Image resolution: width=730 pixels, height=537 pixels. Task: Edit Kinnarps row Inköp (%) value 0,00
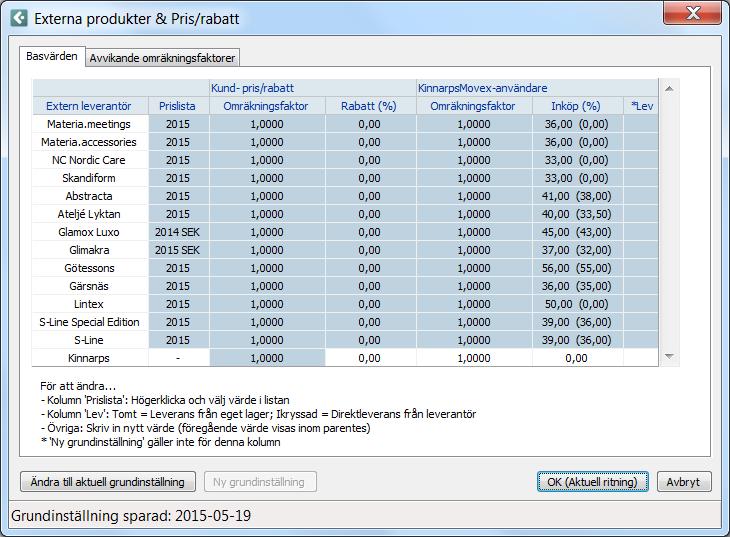click(578, 358)
